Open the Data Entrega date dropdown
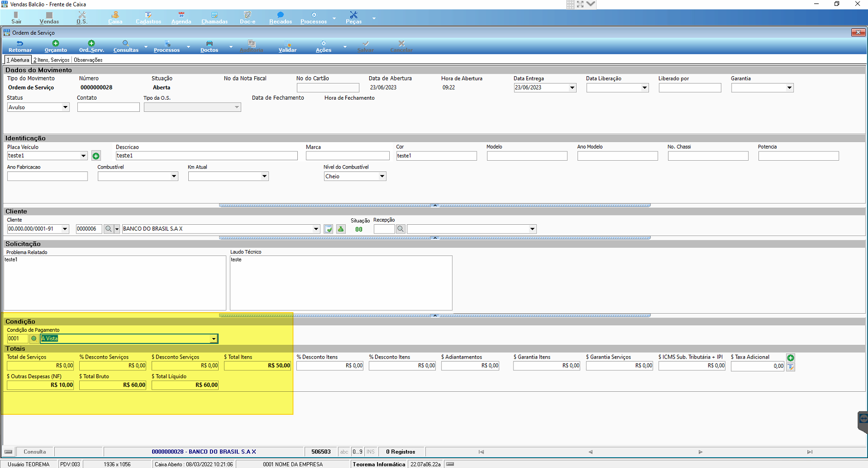Screen dimensions: 868x468 tap(572, 88)
